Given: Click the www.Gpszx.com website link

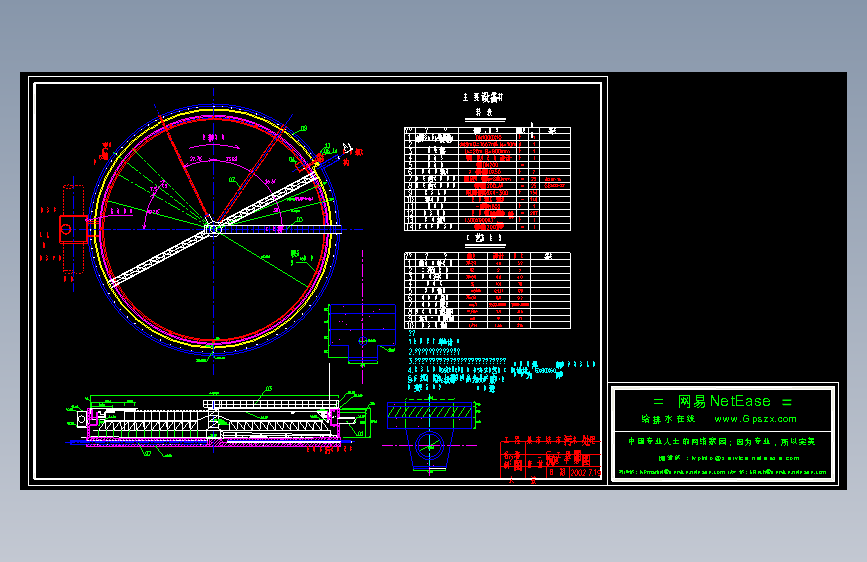Looking at the screenshot, I should tap(755, 419).
